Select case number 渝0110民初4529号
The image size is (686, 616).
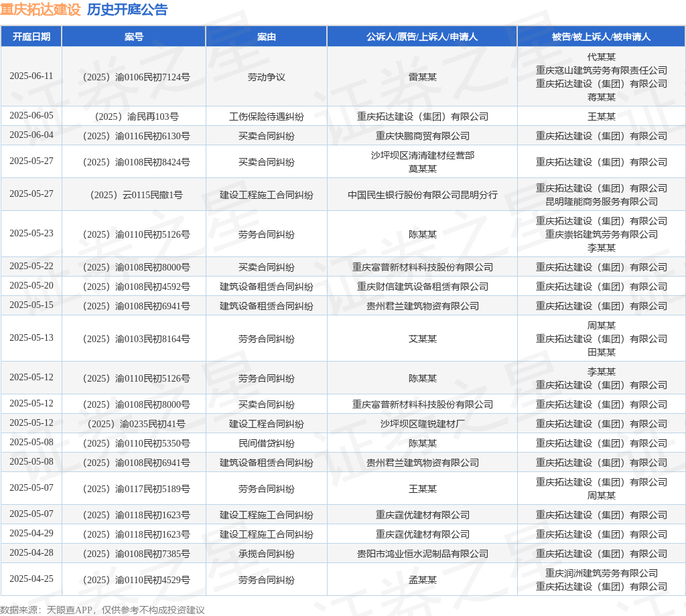137,580
